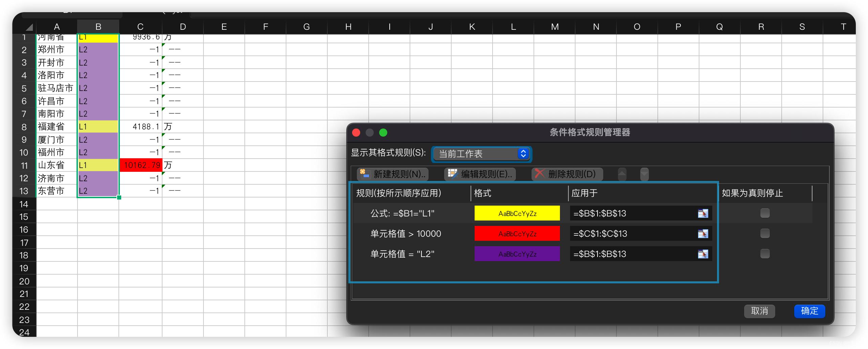Click cell containing 厦门市
The image size is (868, 349).
coord(57,140)
